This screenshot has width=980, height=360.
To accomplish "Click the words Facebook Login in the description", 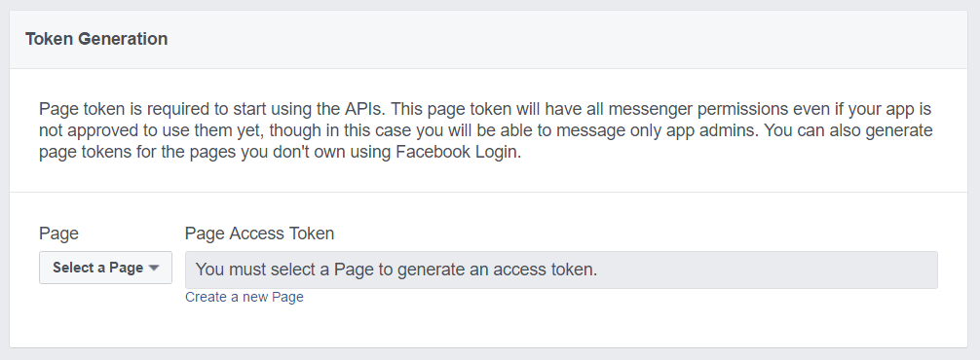I will (x=457, y=152).
